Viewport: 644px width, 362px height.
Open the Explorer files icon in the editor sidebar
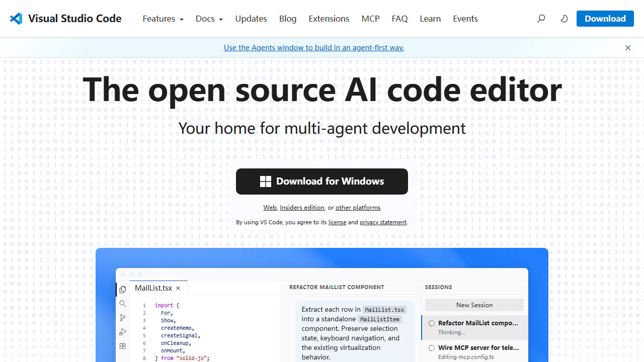[x=123, y=290]
